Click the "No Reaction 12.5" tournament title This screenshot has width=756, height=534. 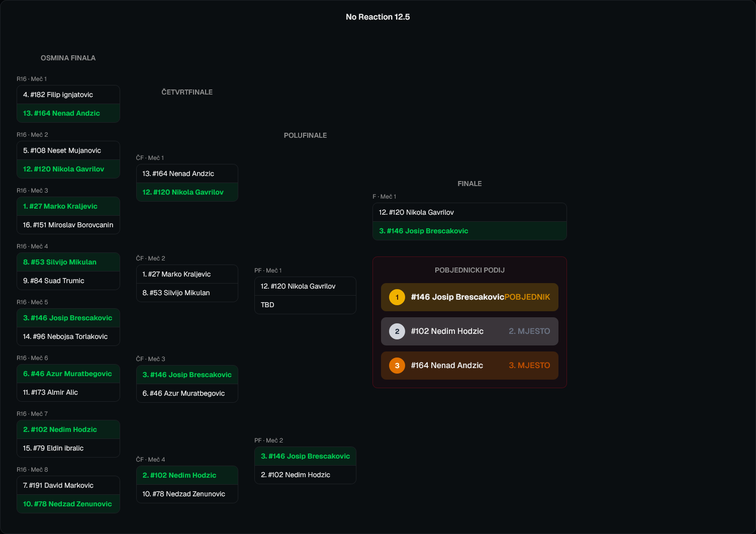(378, 17)
